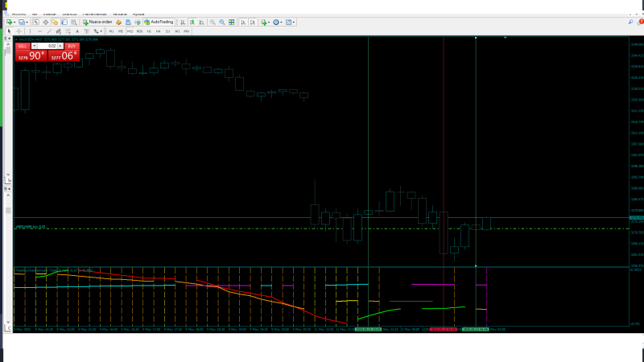Image resolution: width=644 pixels, height=362 pixels.
Task: Switch timeframe to M5
Action: [121, 31]
